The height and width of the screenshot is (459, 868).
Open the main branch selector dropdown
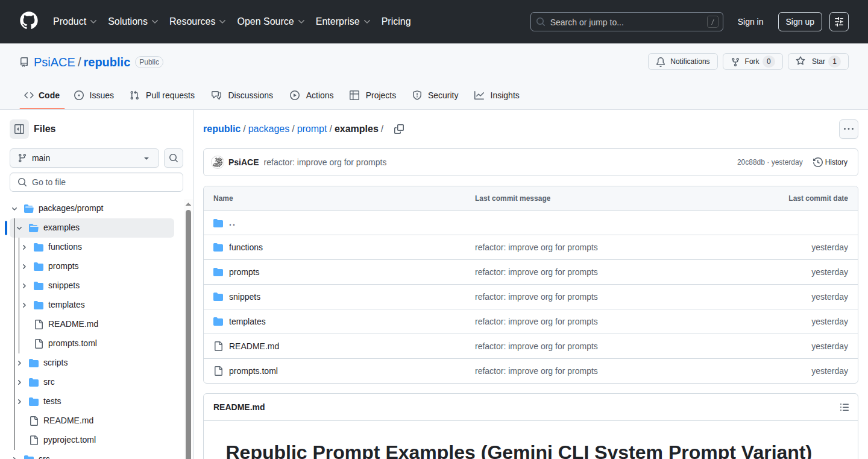pyautogui.click(x=84, y=158)
